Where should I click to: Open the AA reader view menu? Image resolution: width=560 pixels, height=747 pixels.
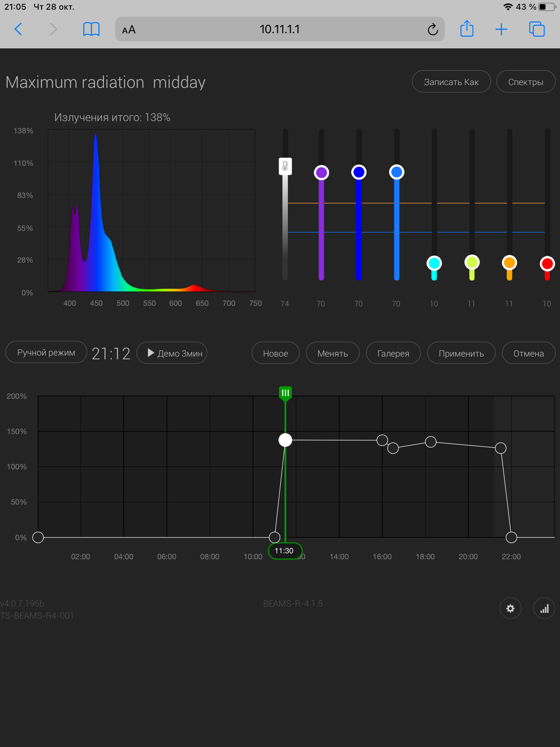pyautogui.click(x=129, y=30)
